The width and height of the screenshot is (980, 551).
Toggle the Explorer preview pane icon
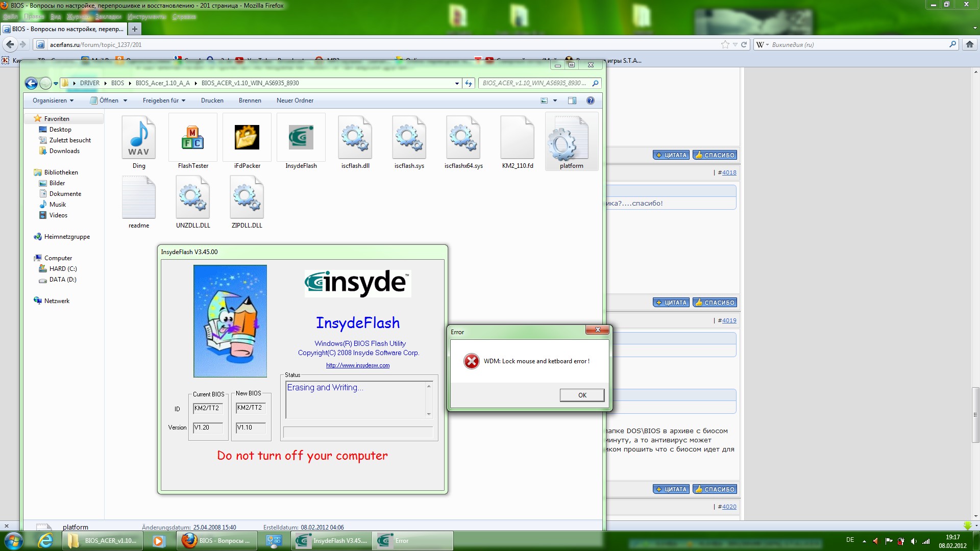click(572, 101)
